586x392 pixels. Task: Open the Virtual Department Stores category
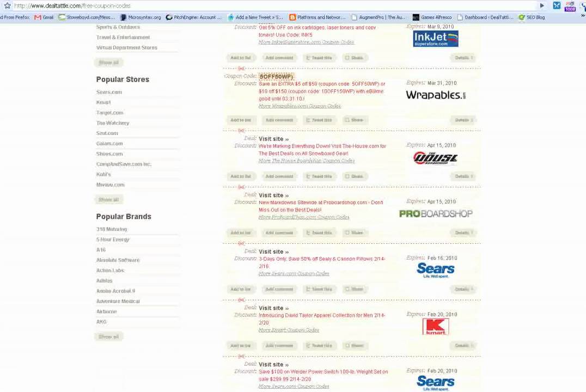127,47
